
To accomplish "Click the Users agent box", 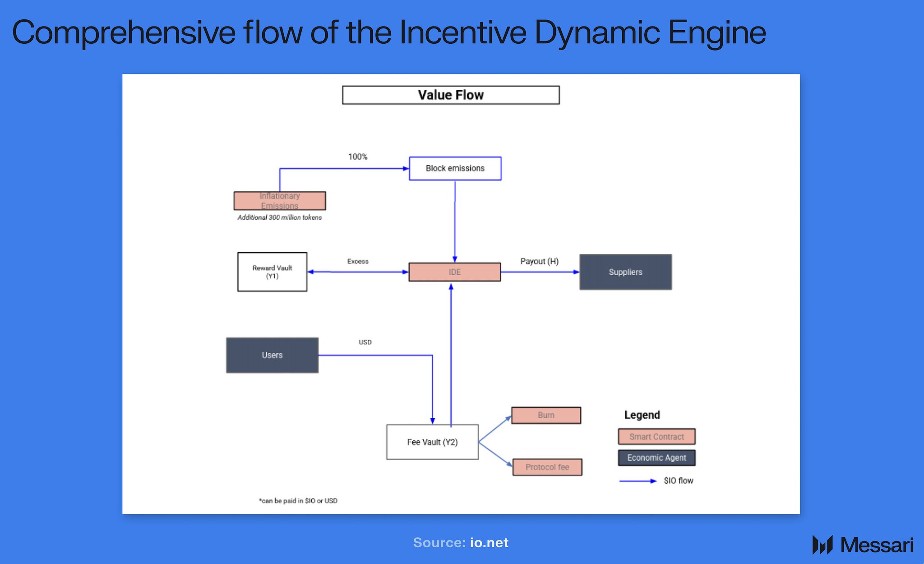I will pyautogui.click(x=272, y=355).
